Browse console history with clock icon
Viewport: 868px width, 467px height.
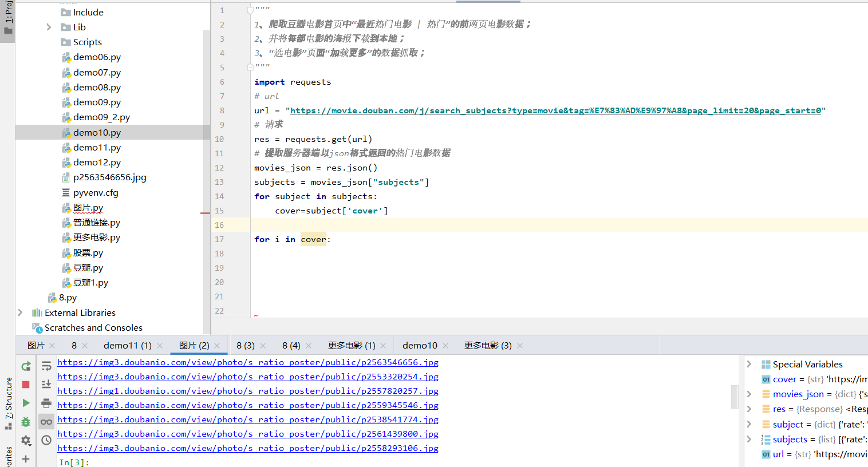click(46, 440)
